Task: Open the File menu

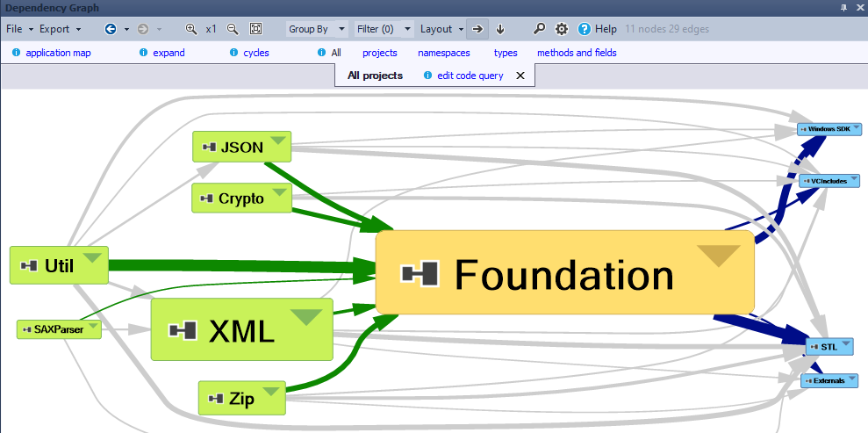Action: point(20,29)
